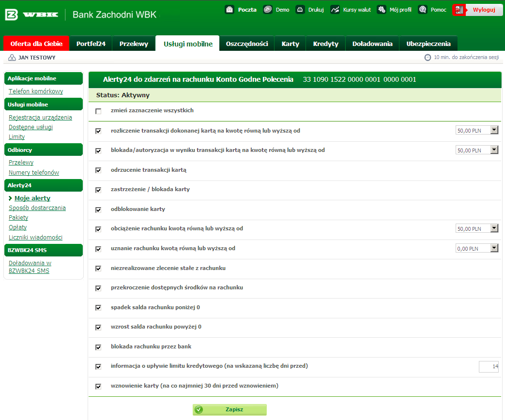This screenshot has height=420, width=505.
Task: Open 'Doładowania w BZWBK24 SMS' link
Action: (x=30, y=267)
